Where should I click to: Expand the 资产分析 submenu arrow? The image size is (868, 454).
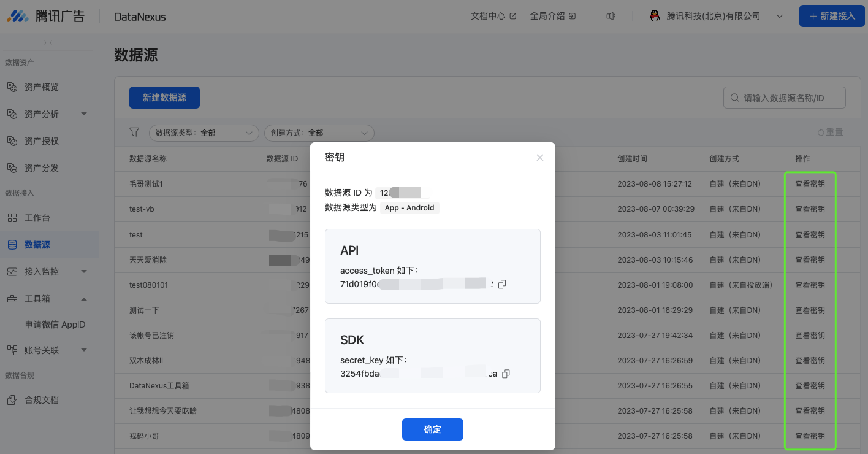84,114
